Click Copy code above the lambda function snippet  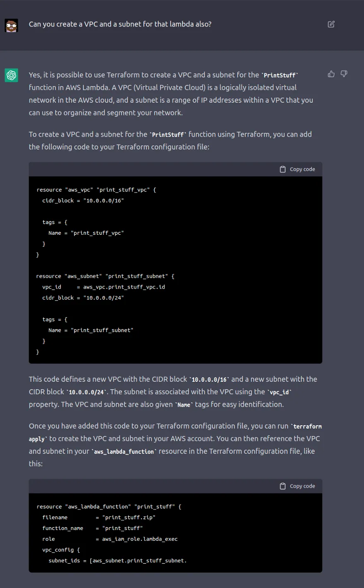(297, 486)
